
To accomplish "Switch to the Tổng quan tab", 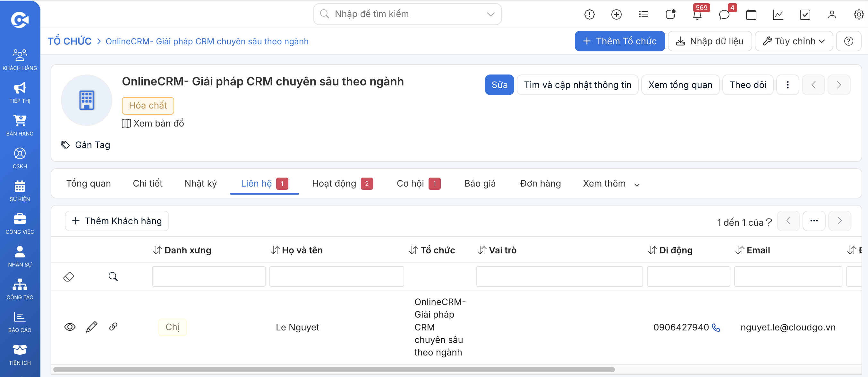I will (88, 183).
